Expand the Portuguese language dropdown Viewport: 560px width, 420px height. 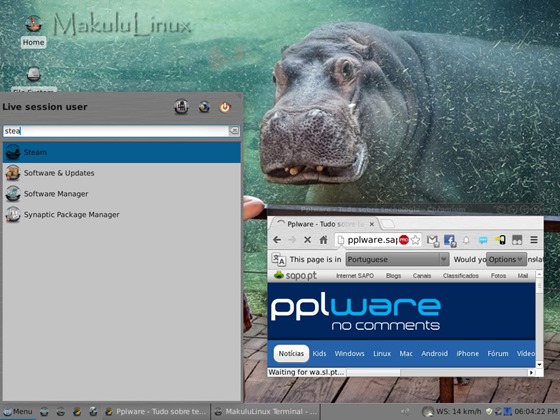click(x=397, y=260)
